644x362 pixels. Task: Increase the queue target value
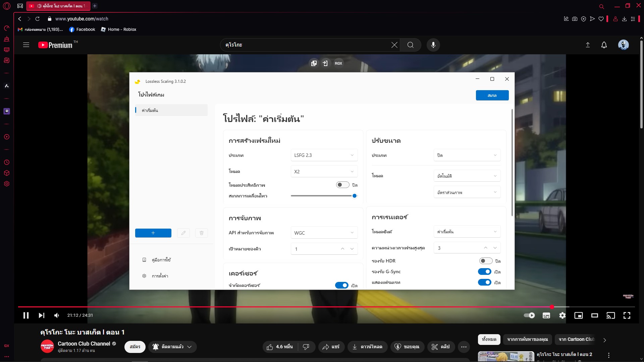tap(342, 249)
